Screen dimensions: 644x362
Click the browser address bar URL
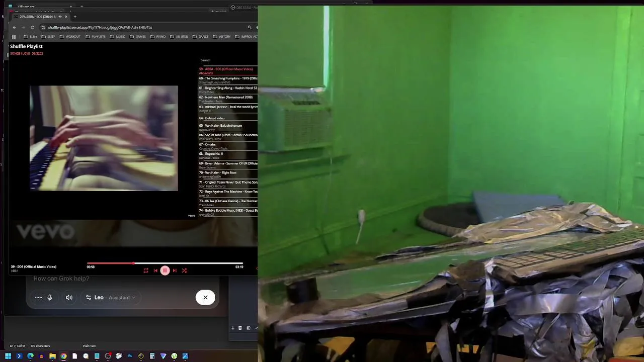coord(100,27)
